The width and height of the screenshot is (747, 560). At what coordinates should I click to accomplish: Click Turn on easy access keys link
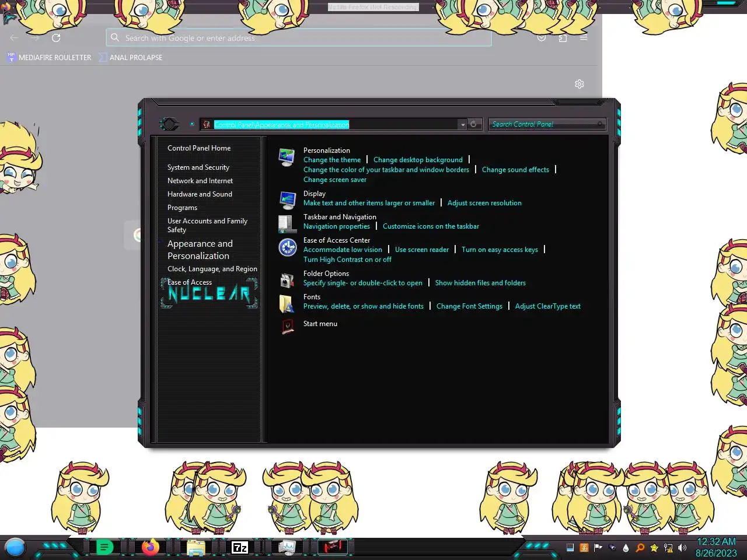(x=500, y=250)
